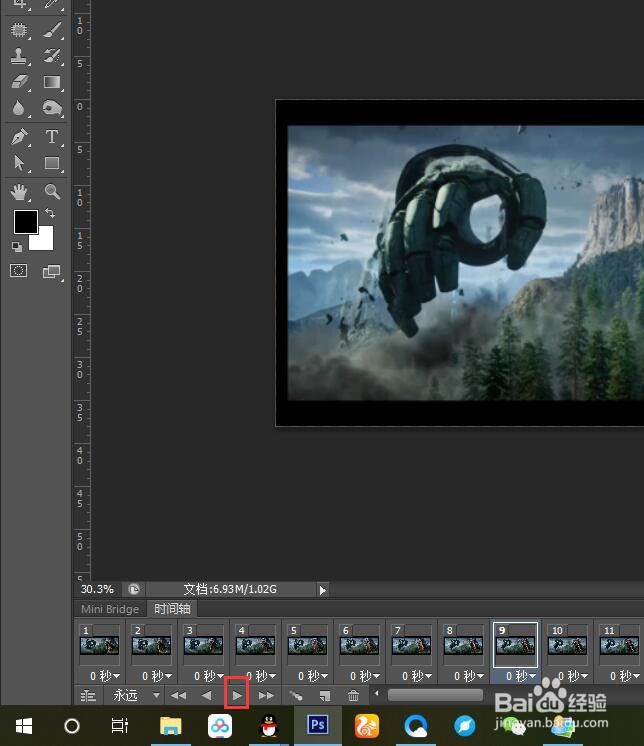Screen dimensions: 644x746
Task: Play the frame animation
Action: (x=236, y=696)
